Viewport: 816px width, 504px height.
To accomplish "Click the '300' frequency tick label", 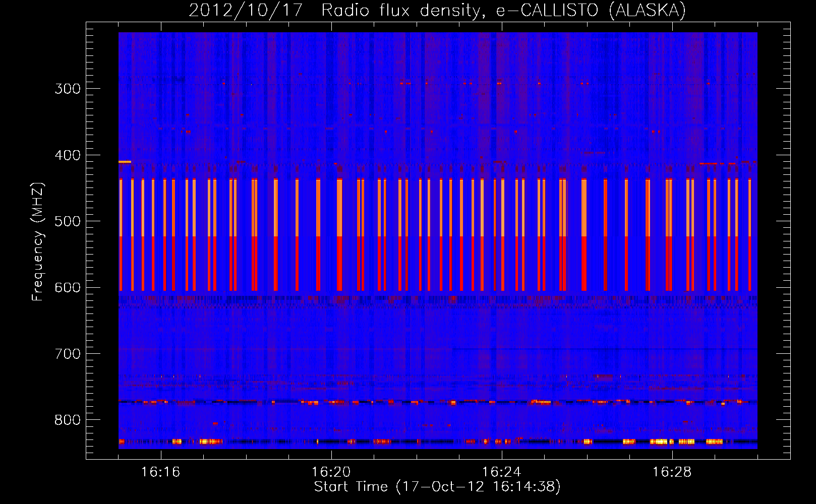I will pyautogui.click(x=68, y=89).
